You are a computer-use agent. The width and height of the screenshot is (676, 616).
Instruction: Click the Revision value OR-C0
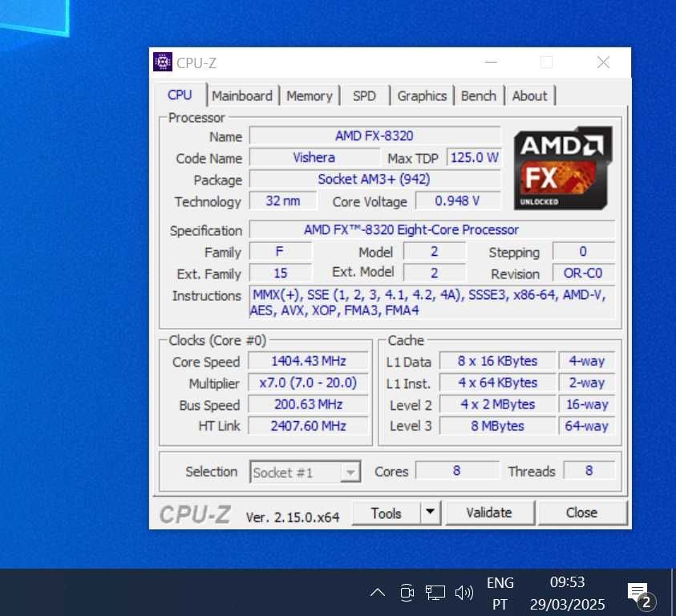pos(583,273)
